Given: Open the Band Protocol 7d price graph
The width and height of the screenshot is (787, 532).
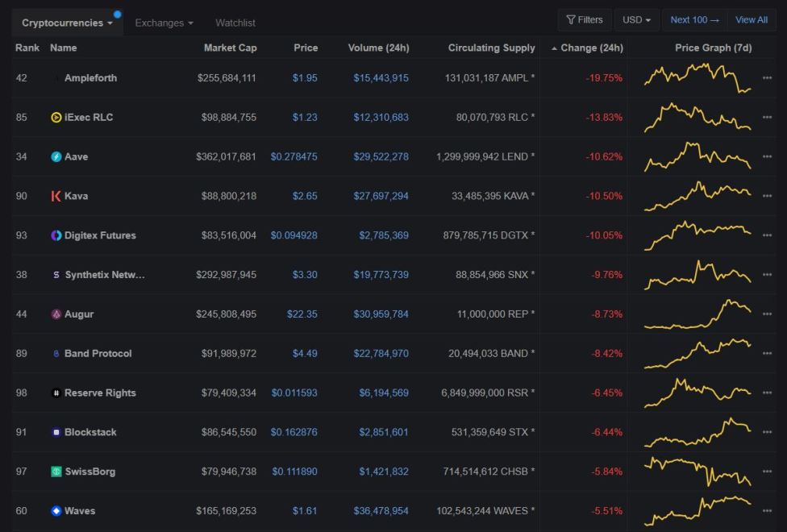Looking at the screenshot, I should point(697,353).
